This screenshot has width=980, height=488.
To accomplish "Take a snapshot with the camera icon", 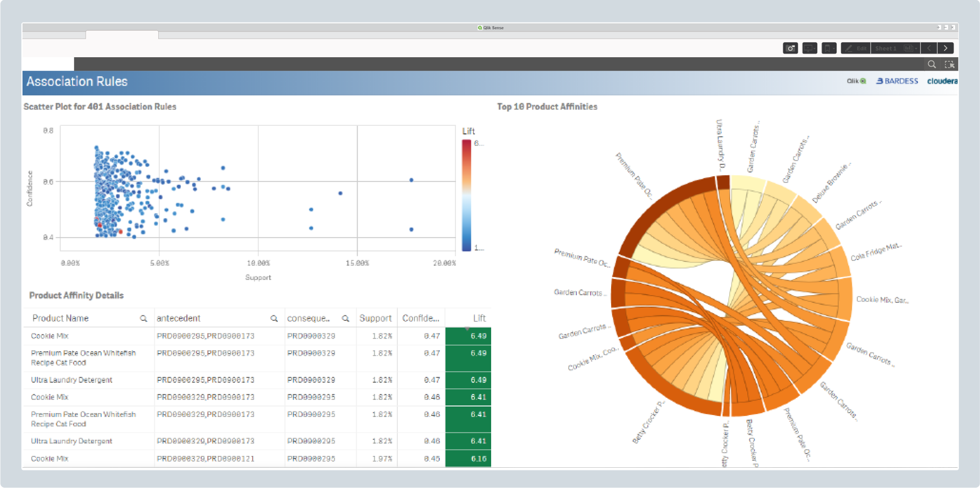I will [x=790, y=48].
